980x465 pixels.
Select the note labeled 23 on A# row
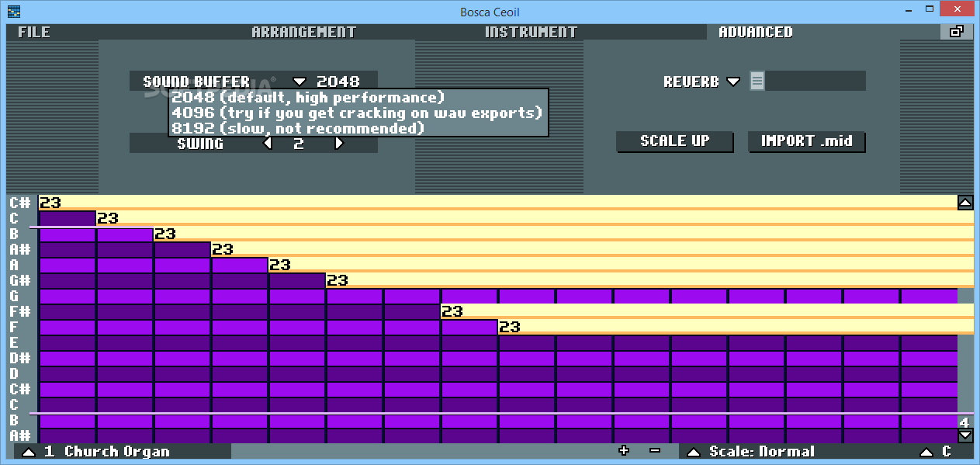592,249
